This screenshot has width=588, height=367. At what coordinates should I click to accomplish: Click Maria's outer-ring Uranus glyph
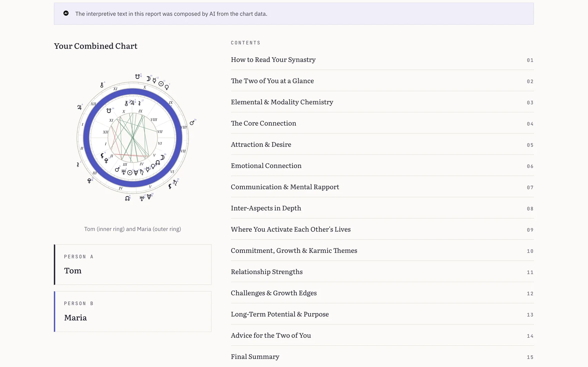click(x=142, y=198)
